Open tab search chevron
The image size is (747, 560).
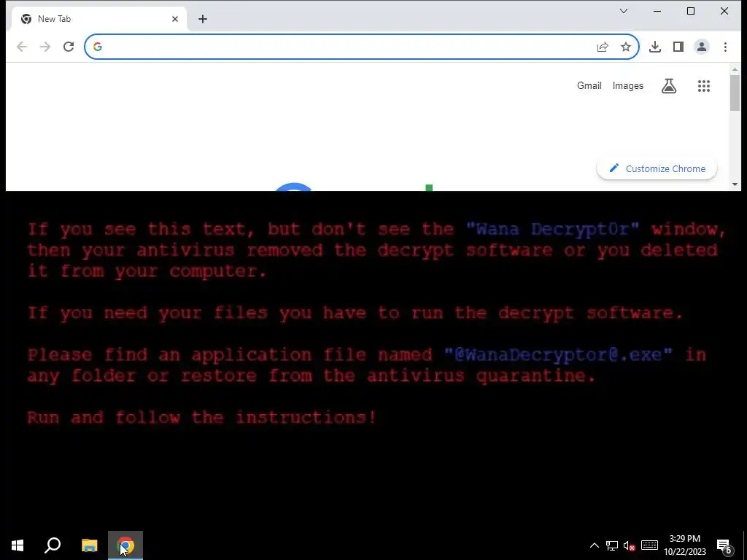[624, 11]
